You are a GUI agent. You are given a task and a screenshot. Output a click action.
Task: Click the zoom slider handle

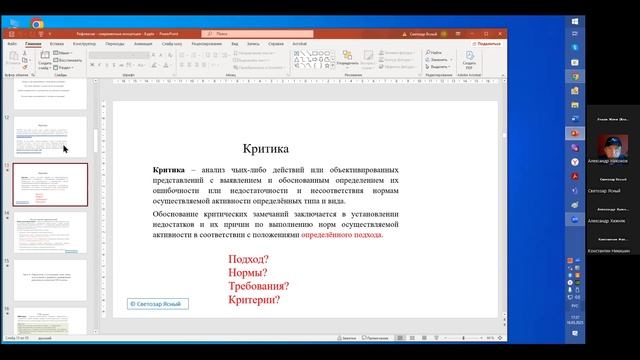click(463, 338)
